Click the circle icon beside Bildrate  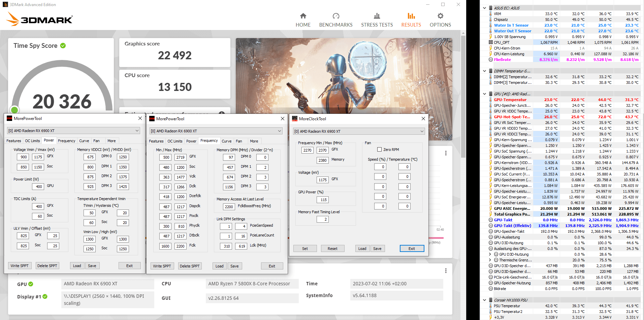click(x=491, y=289)
